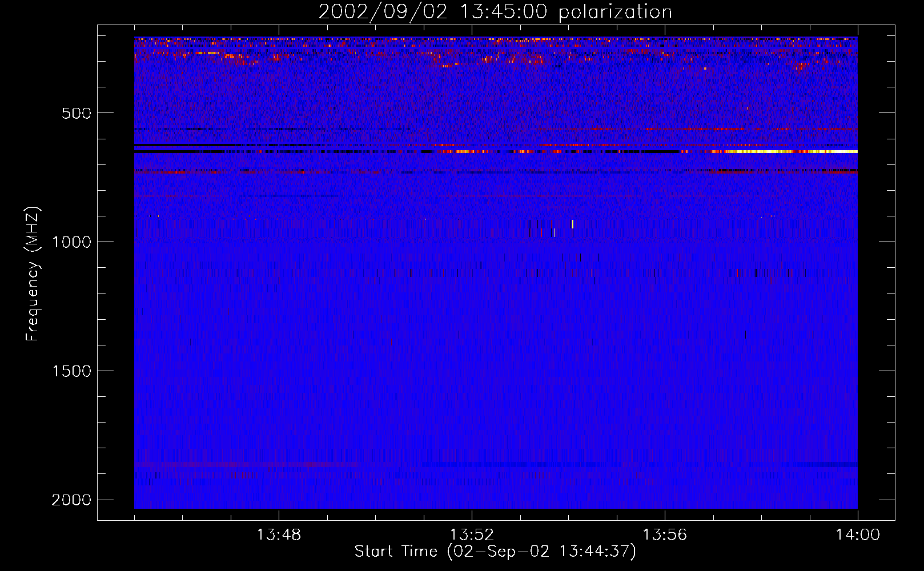Click the 13:56 time tick label
The image size is (924, 571).
(665, 535)
